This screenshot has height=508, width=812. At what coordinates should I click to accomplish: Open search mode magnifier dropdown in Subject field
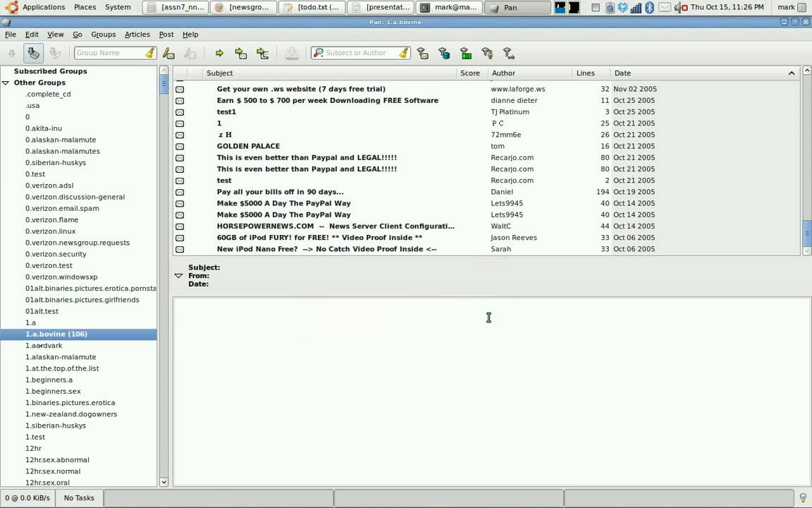[x=319, y=53]
